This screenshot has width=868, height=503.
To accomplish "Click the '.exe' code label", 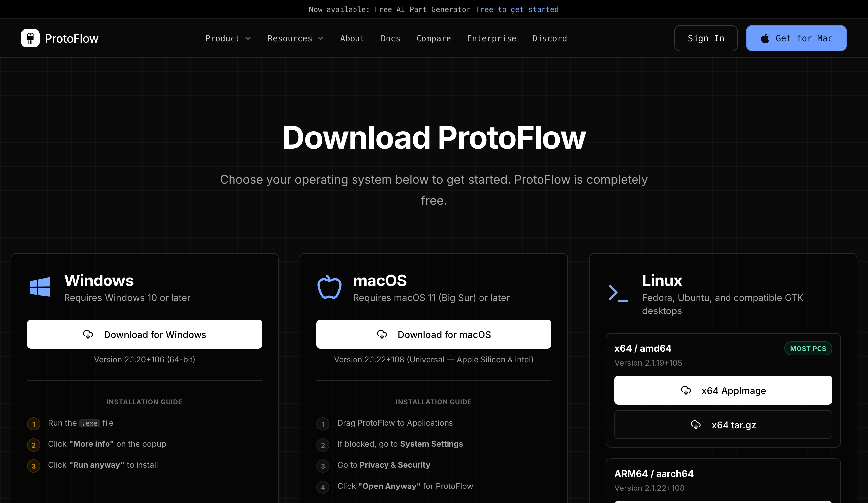I will click(x=90, y=423).
